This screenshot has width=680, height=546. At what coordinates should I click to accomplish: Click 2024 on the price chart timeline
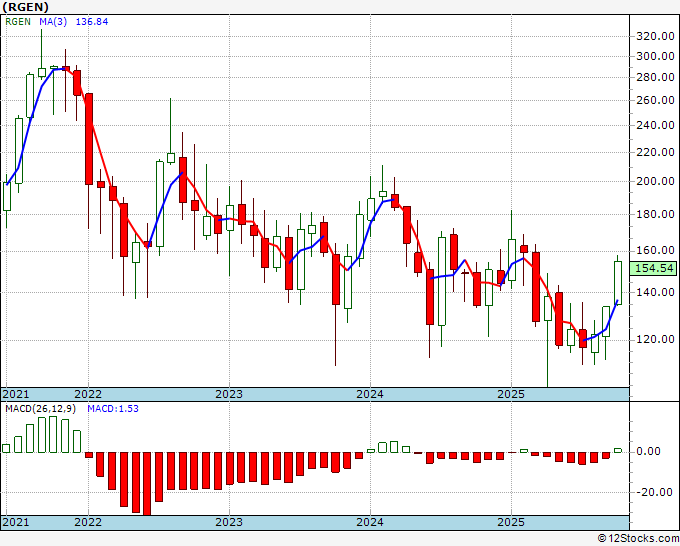pyautogui.click(x=370, y=394)
